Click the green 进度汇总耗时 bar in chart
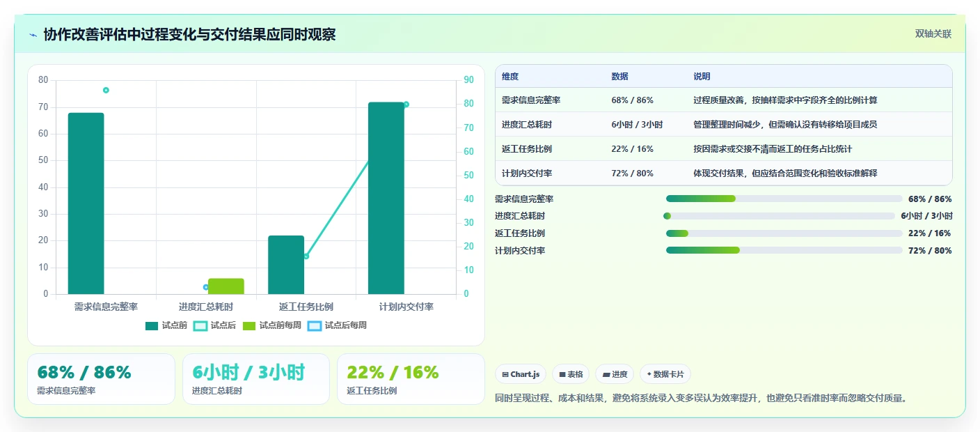 click(x=226, y=286)
